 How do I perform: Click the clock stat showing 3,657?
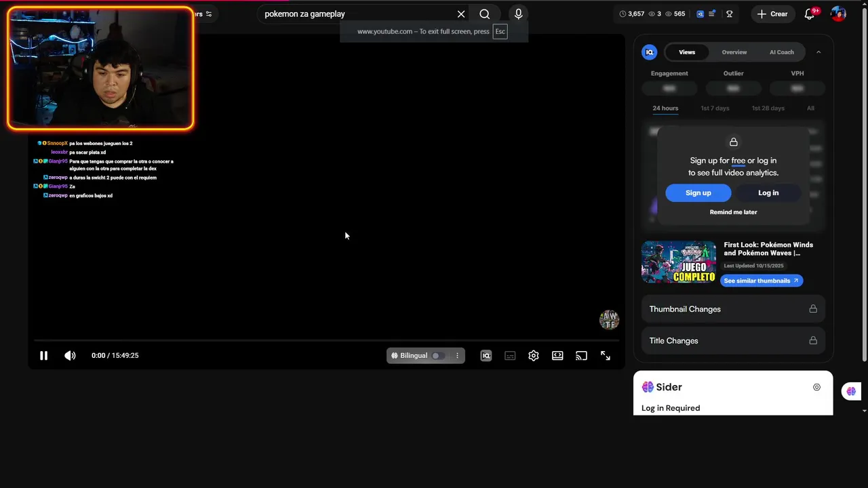click(x=632, y=14)
